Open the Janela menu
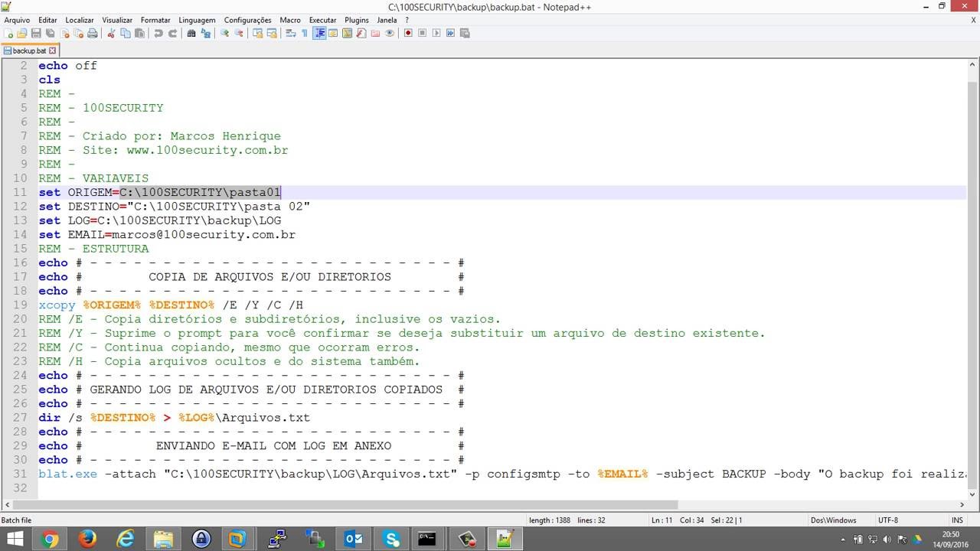The width and height of the screenshot is (980, 551). 387,20
